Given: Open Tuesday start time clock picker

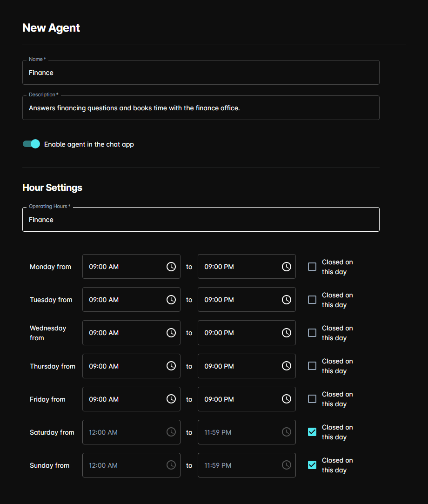Looking at the screenshot, I should [171, 300].
